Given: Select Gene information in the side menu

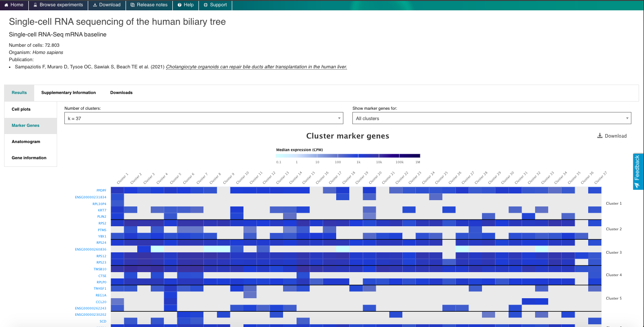Looking at the screenshot, I should point(29,158).
